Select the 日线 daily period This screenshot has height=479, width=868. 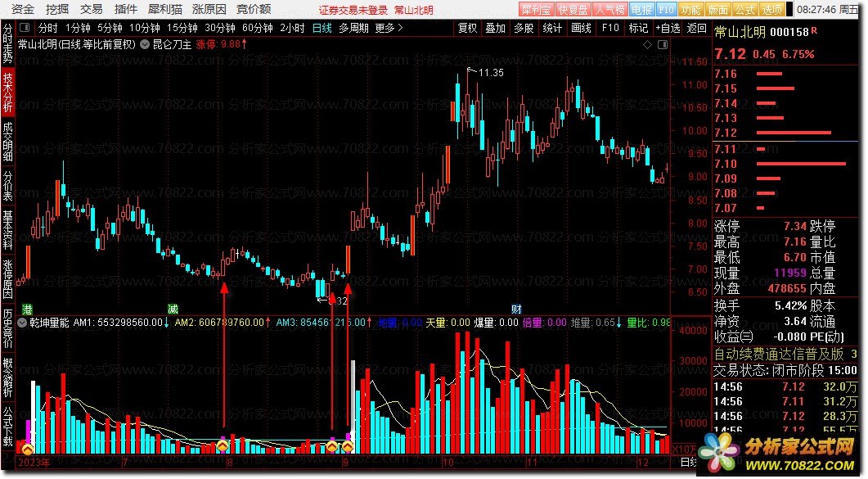click(322, 28)
